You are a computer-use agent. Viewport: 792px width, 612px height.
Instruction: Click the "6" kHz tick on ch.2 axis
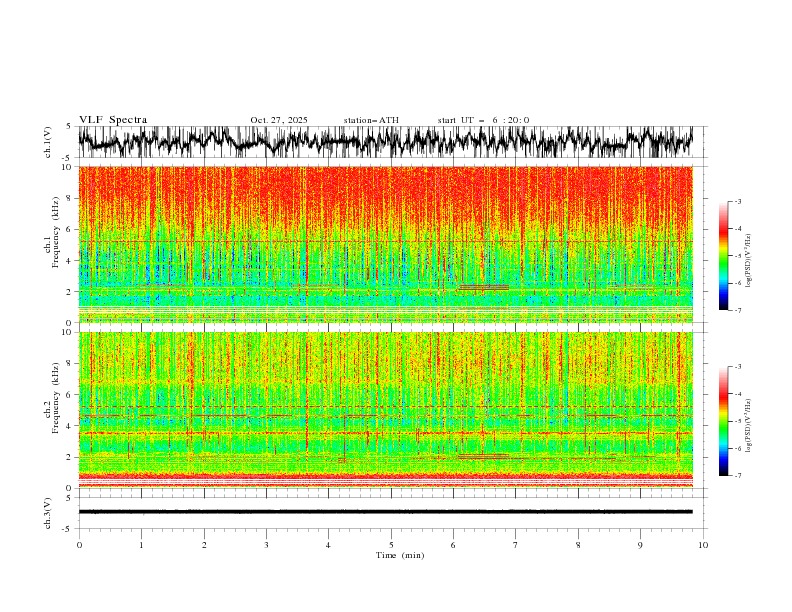(x=70, y=394)
